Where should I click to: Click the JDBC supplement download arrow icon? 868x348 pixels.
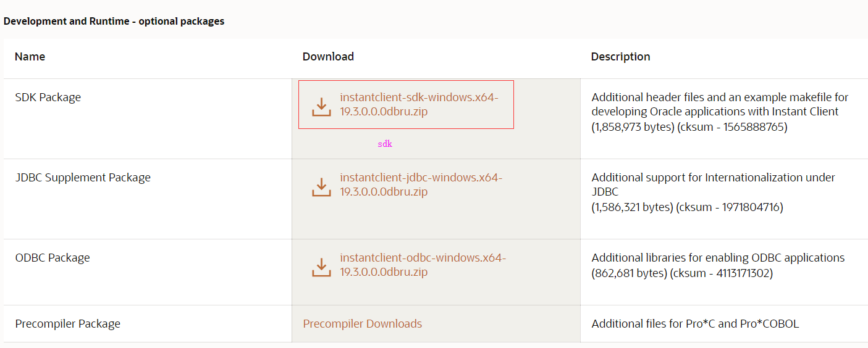pyautogui.click(x=321, y=186)
